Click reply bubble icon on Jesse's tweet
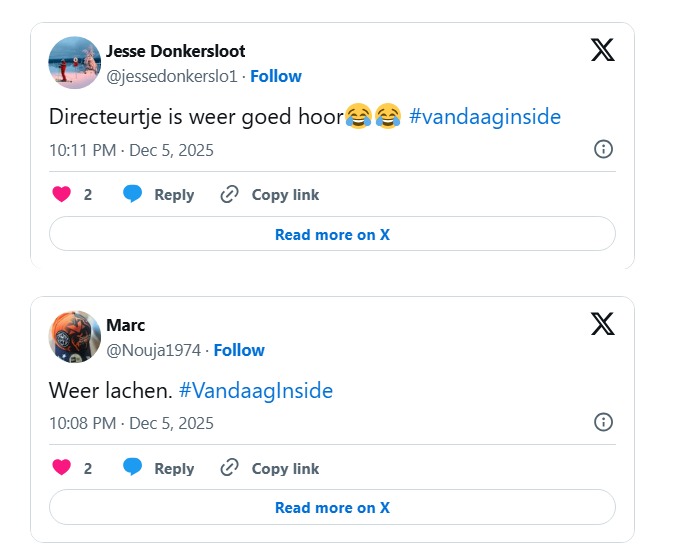The image size is (678, 545). point(132,195)
